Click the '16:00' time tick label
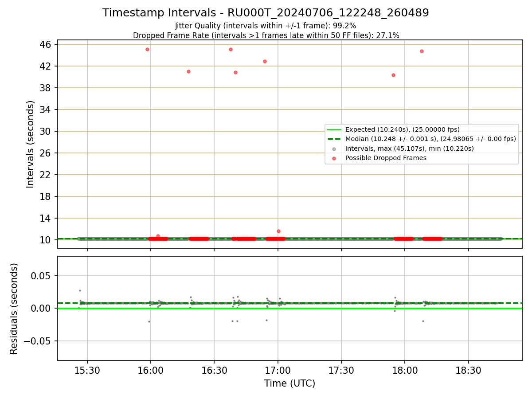 pyautogui.click(x=151, y=370)
